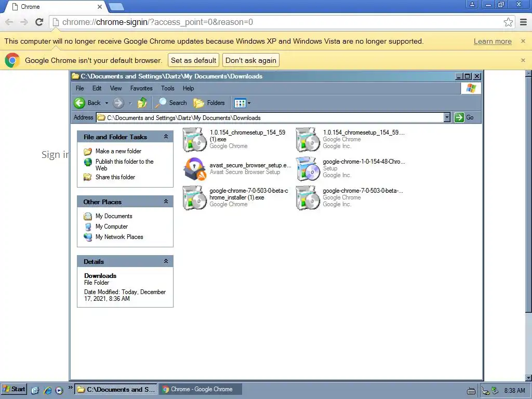Go up one folder level icon

142,102
